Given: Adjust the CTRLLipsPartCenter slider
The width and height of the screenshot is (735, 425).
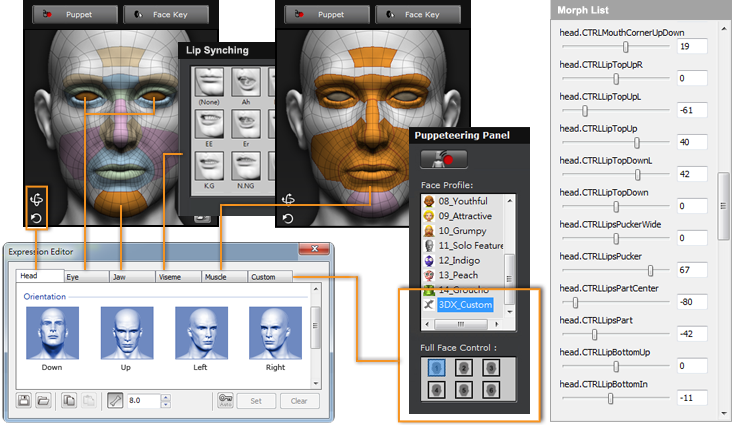Looking at the screenshot, I should pyautogui.click(x=575, y=303).
